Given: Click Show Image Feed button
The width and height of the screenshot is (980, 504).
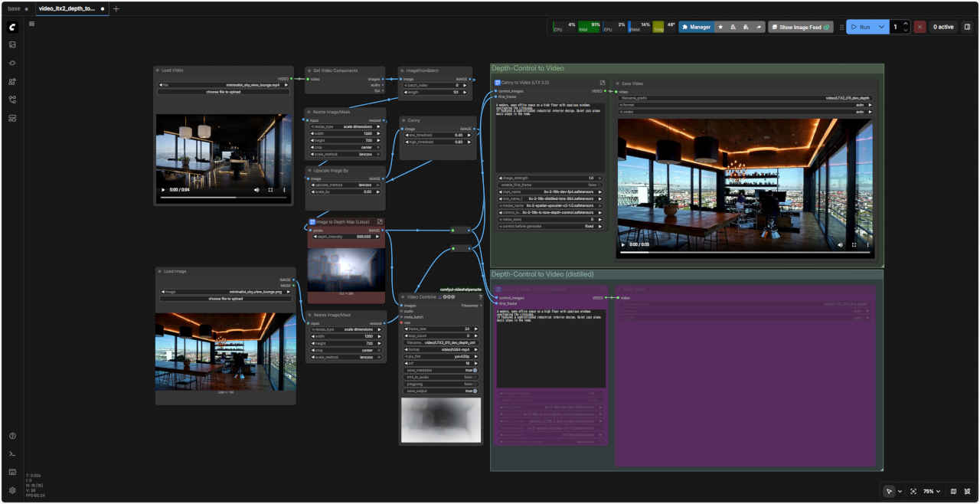Looking at the screenshot, I should coord(801,27).
